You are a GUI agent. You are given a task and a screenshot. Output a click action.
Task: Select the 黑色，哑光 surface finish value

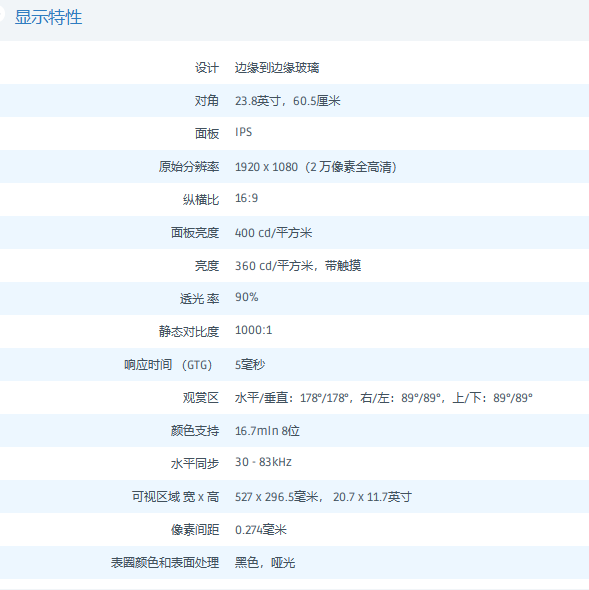265,563
